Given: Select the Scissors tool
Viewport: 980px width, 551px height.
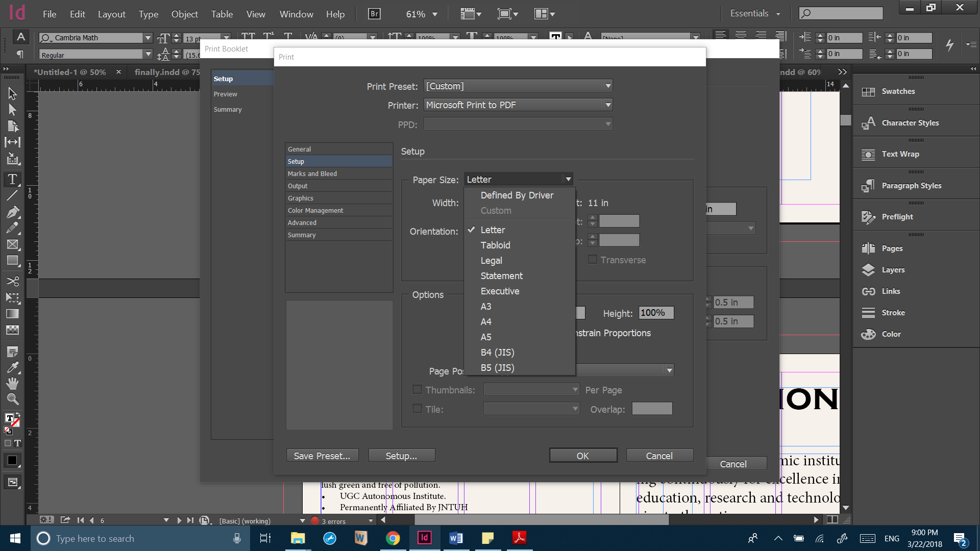Looking at the screenshot, I should [13, 281].
